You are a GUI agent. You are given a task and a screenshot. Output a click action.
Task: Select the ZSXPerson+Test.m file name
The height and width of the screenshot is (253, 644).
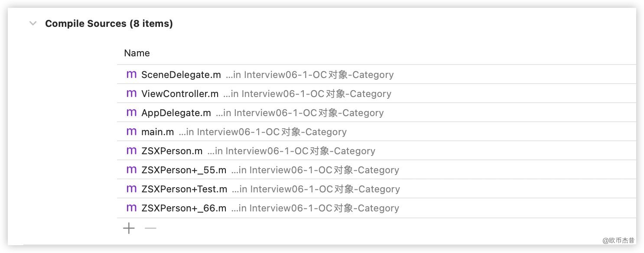tap(184, 189)
